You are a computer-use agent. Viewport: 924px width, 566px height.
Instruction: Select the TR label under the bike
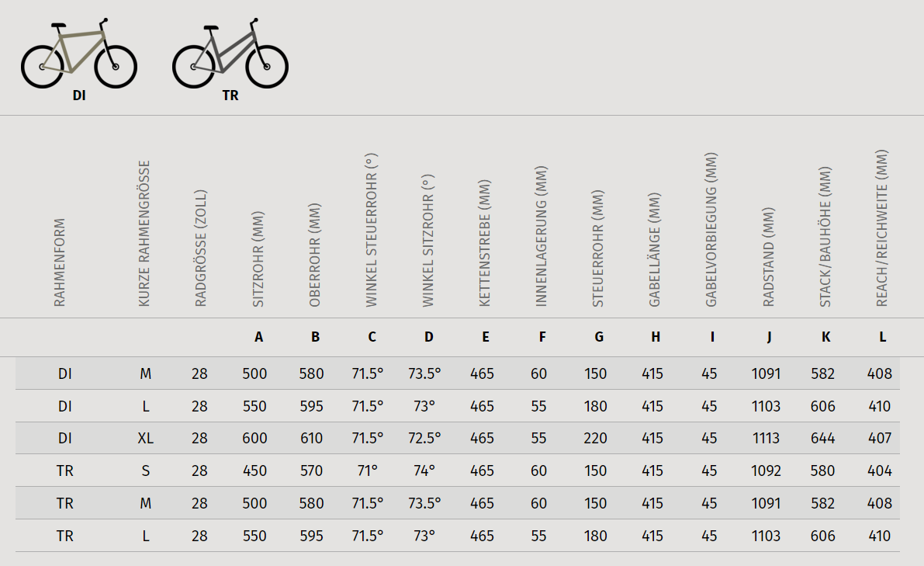[230, 95]
